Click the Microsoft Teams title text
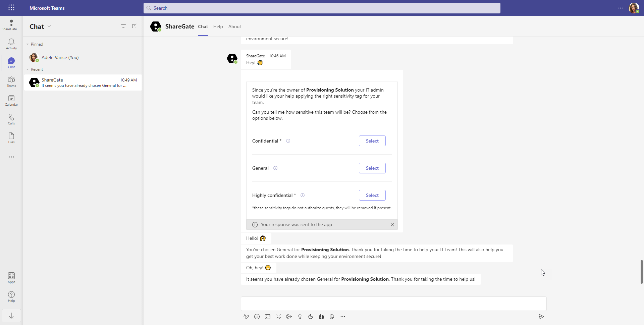644x325 pixels. point(47,8)
